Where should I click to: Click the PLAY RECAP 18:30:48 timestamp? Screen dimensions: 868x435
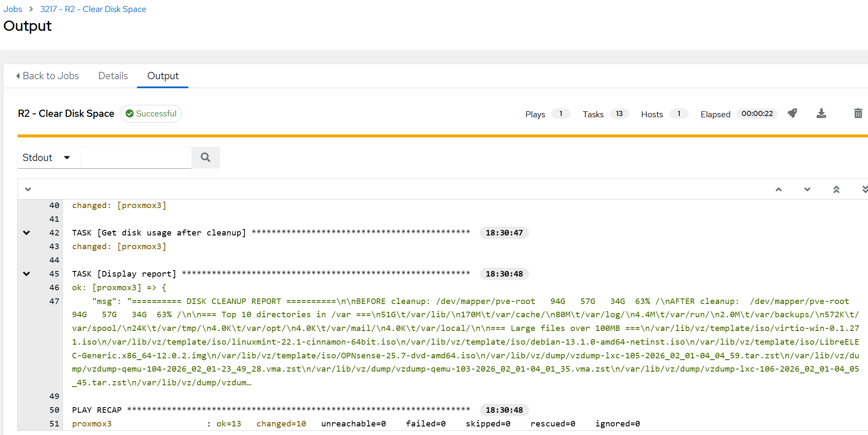click(x=504, y=410)
